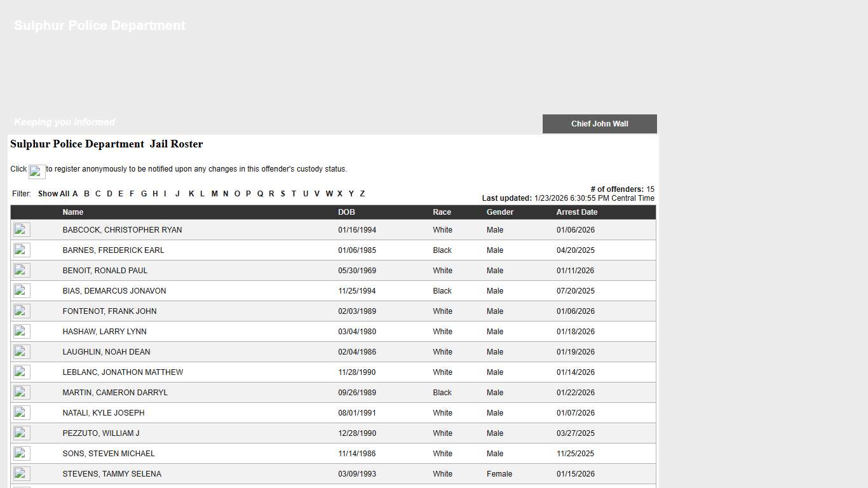
Task: Filter names starting with letter L
Action: [202, 194]
